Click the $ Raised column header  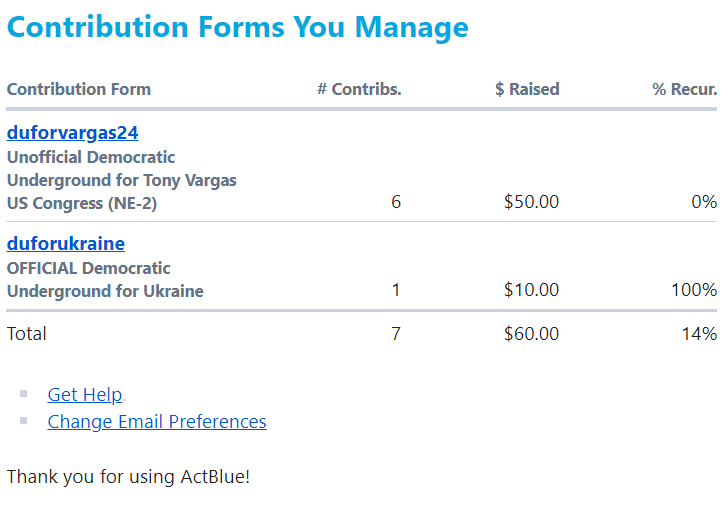point(527,89)
